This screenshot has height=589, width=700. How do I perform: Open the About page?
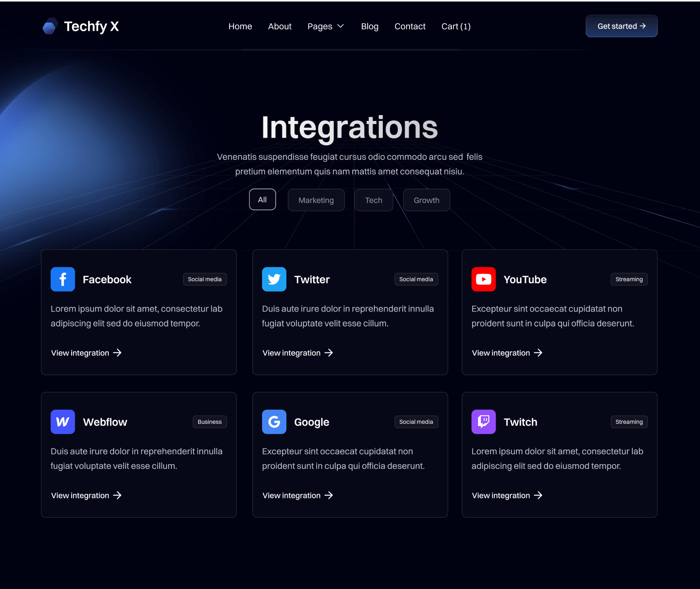[280, 27]
